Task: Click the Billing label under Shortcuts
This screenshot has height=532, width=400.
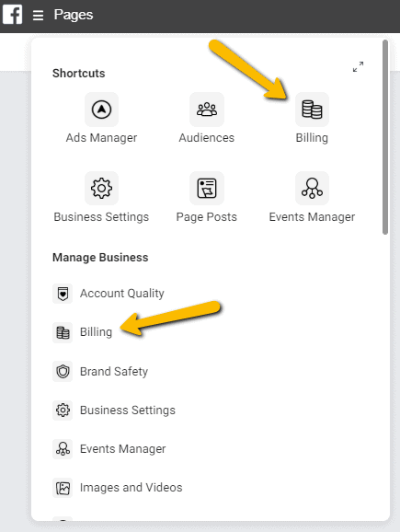Action: coord(312,138)
